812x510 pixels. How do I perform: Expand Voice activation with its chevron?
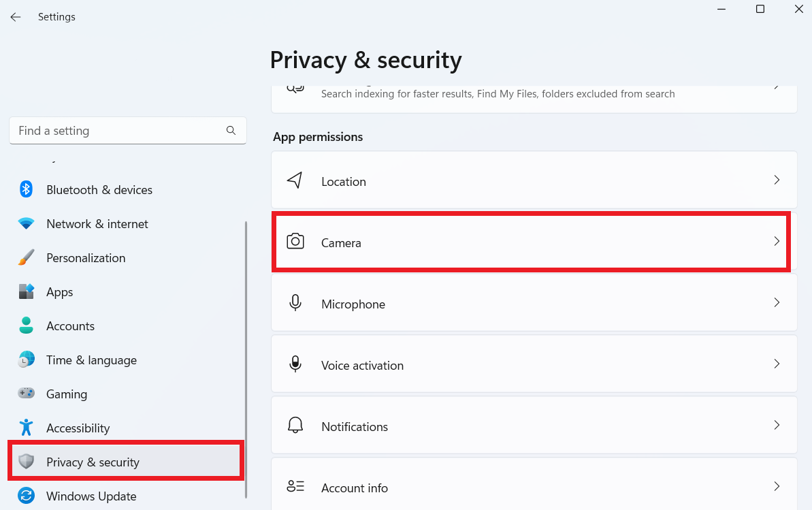tap(777, 364)
